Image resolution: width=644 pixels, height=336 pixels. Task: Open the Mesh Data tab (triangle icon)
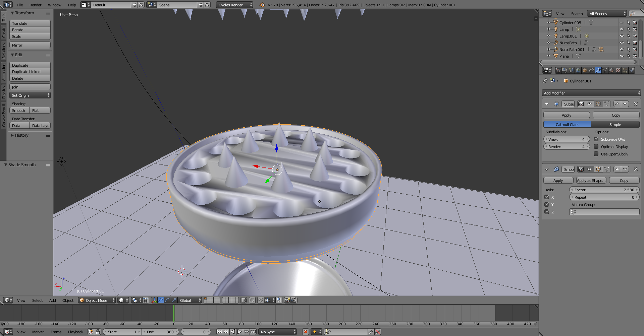pyautogui.click(x=605, y=70)
